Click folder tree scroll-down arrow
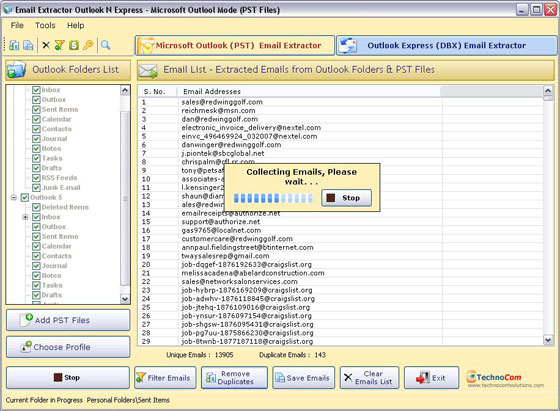The height and width of the screenshot is (411, 560). [125, 299]
